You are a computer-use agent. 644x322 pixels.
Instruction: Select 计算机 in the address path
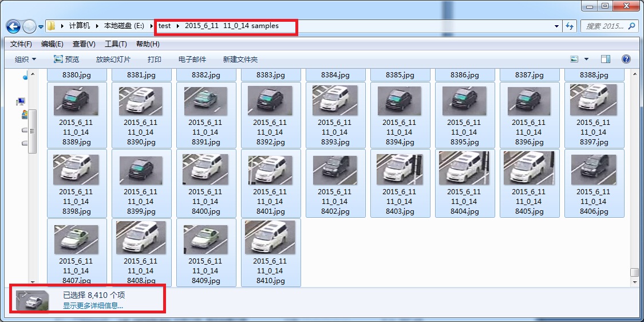(x=79, y=26)
